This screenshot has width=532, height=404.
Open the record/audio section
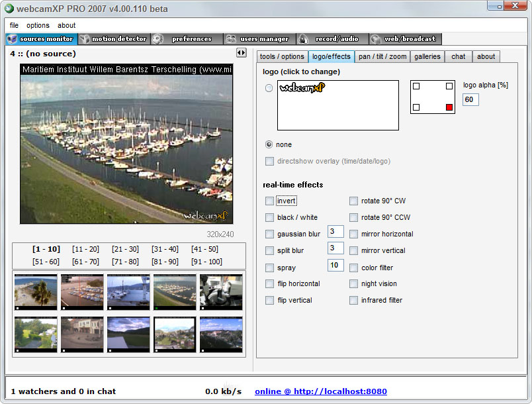pos(332,39)
